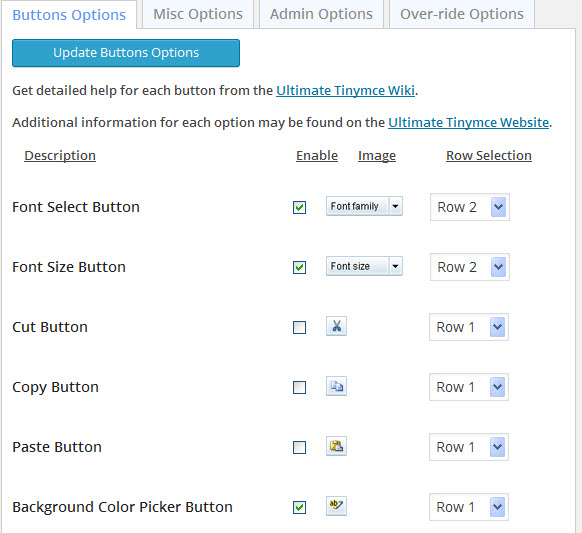Click the Background Color Picker highlighter icon

(336, 506)
